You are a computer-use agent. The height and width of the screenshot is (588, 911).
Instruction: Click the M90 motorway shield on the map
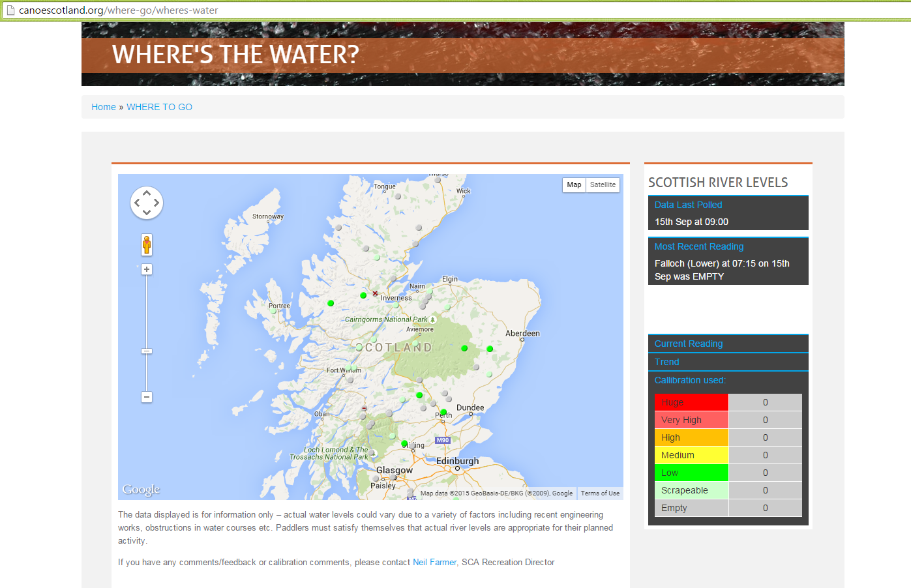tap(443, 440)
